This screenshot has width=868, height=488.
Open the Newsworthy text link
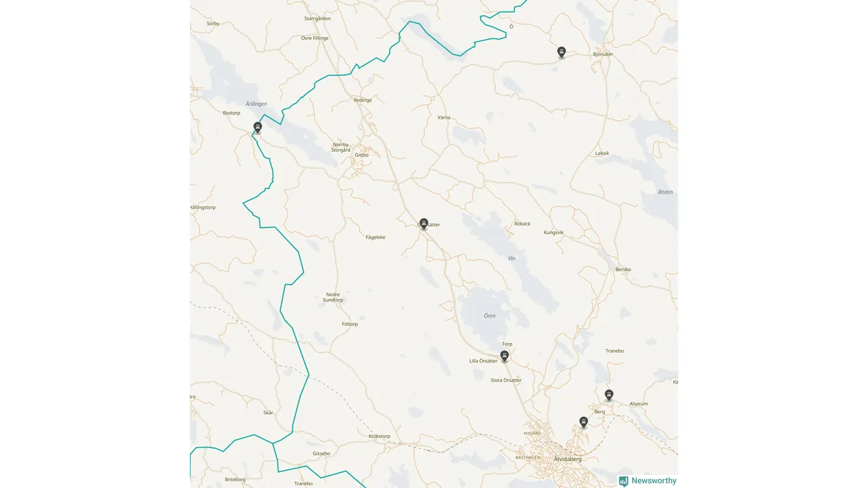tap(654, 481)
